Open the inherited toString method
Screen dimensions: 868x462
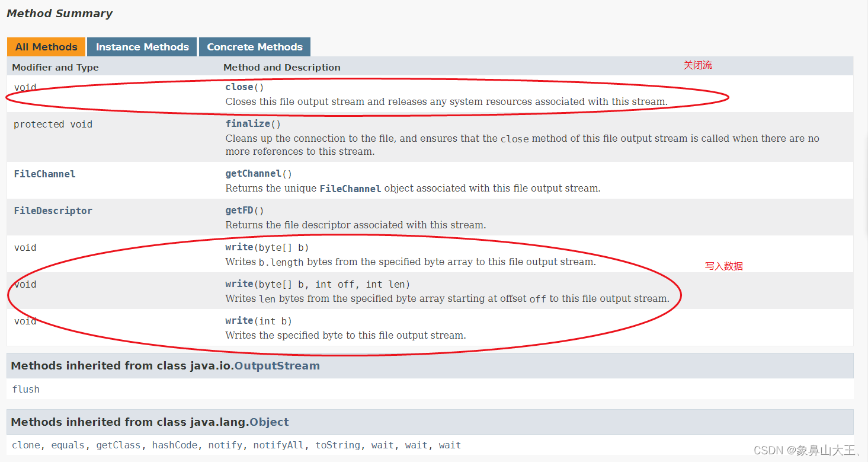(x=338, y=445)
